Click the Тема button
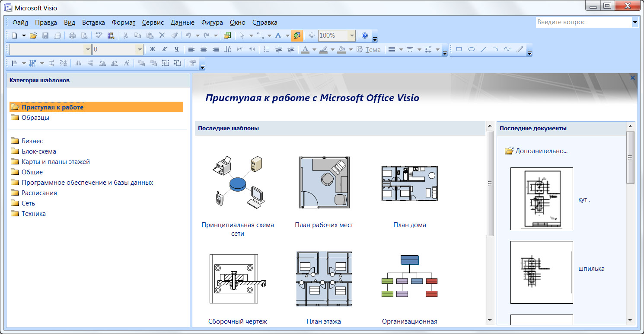The image size is (644, 334). (x=369, y=49)
